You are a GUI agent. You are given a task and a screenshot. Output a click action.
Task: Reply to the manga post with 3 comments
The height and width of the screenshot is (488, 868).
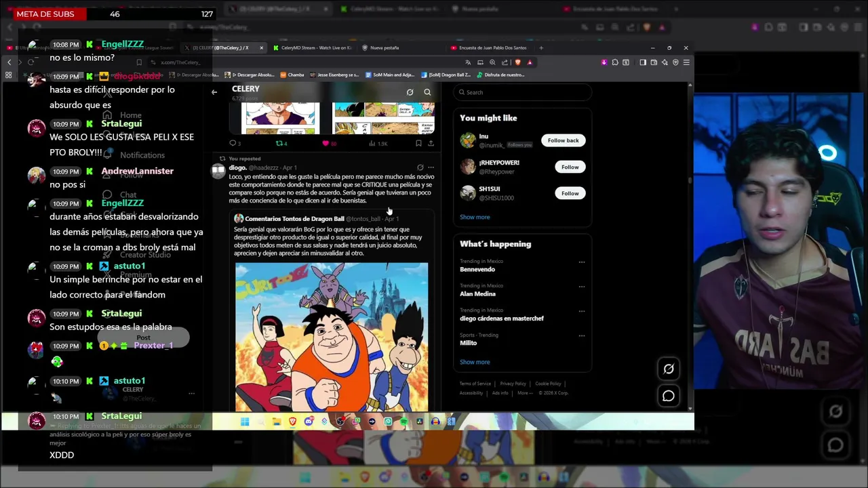(x=235, y=143)
